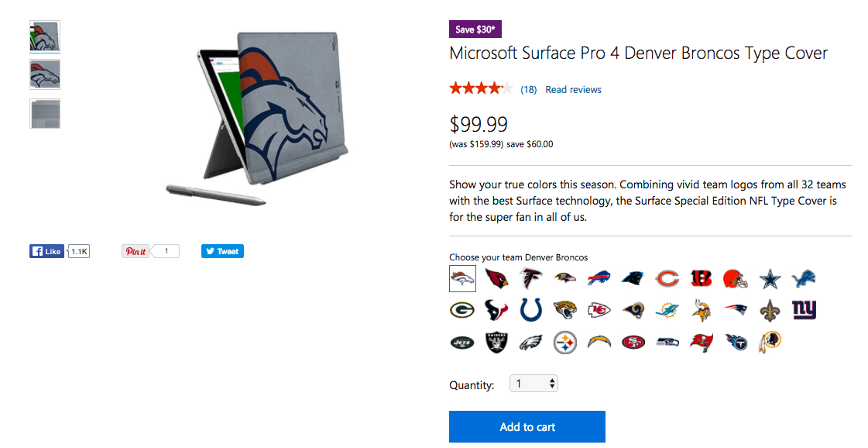Pick the Seattle Seahawks logo
This screenshot has width=868, height=448.
coord(667,342)
